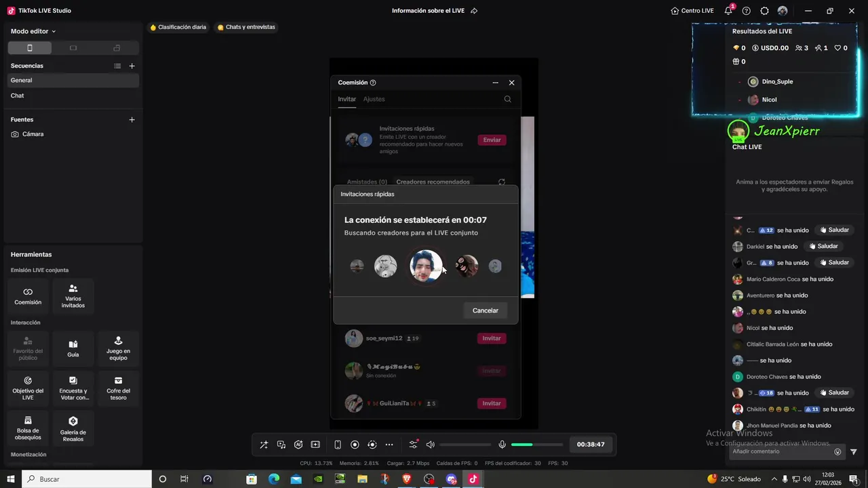Open the Coemisión tool

pos(28,296)
